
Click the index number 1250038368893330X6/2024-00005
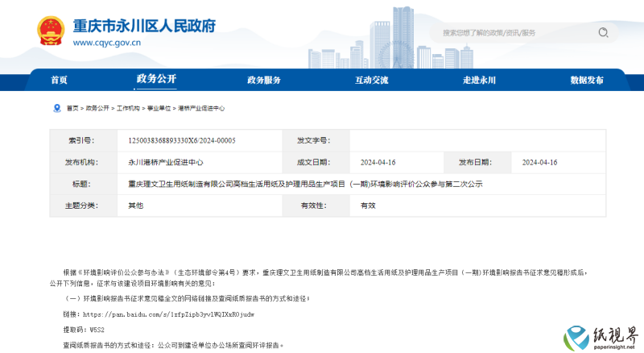[182, 141]
